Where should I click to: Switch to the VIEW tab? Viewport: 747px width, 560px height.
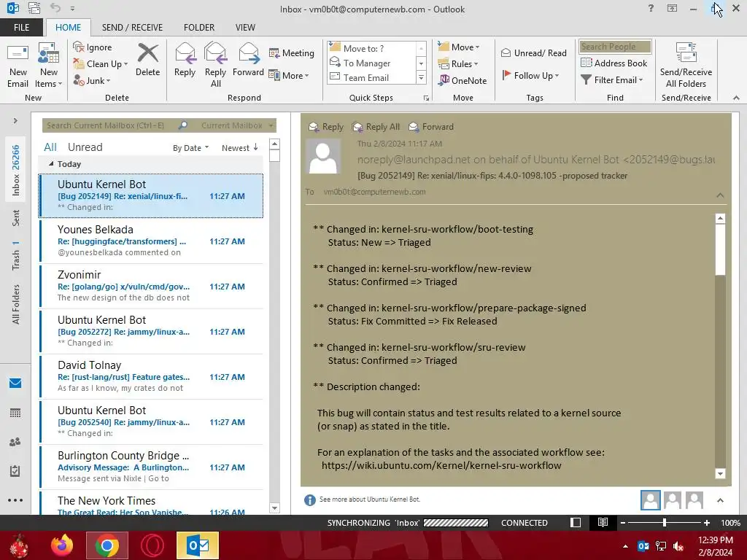[245, 28]
